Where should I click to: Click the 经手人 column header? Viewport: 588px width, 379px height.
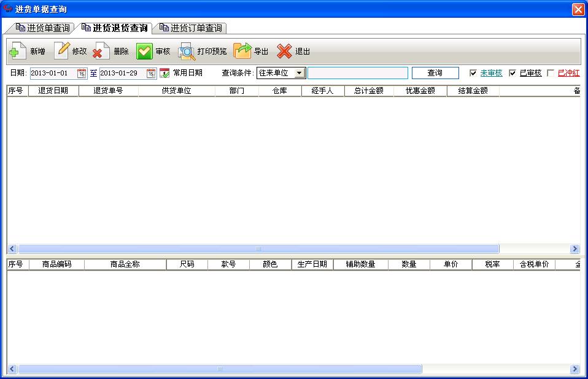coord(322,91)
